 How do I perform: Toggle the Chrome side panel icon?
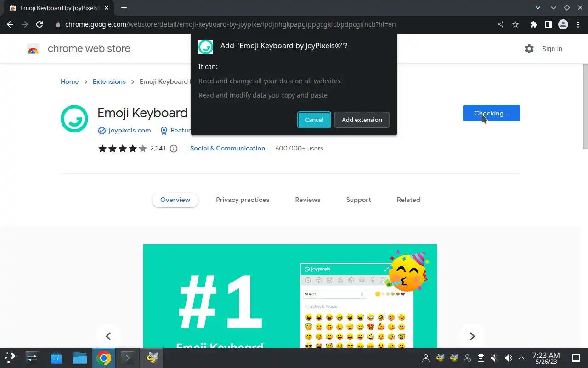(548, 24)
